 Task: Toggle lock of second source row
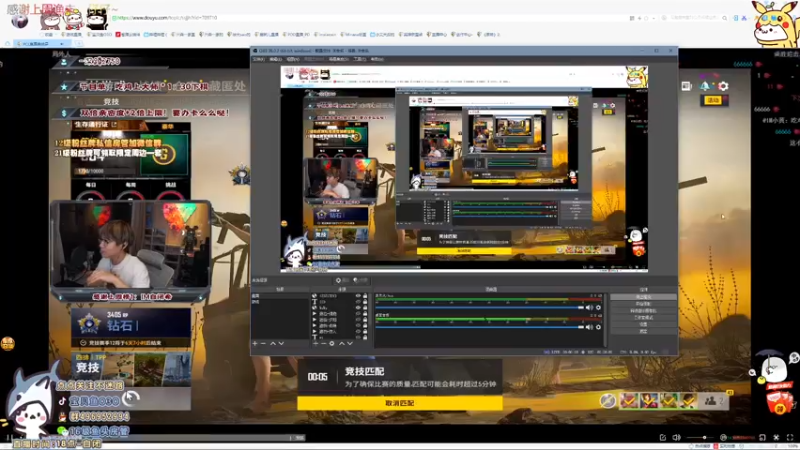pyautogui.click(x=365, y=302)
